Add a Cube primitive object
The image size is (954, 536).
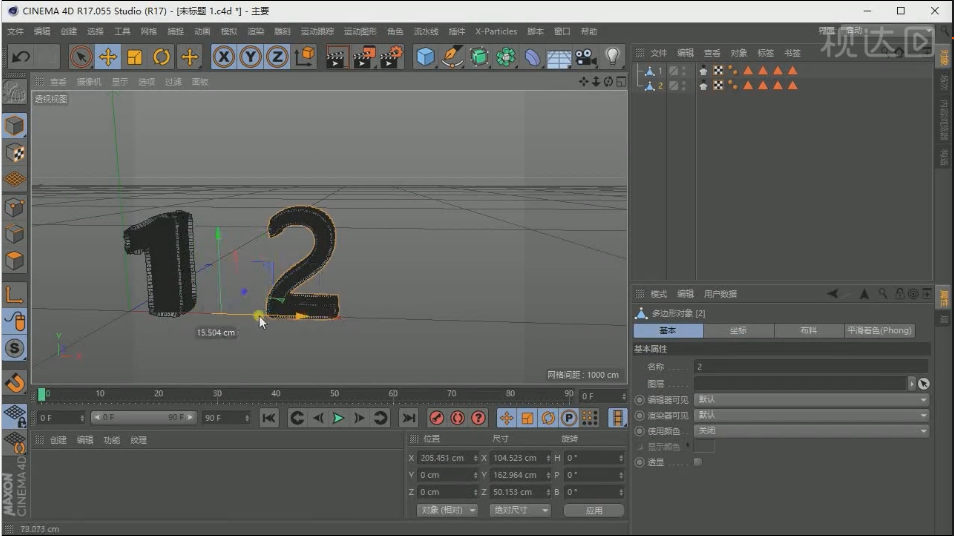click(x=425, y=57)
